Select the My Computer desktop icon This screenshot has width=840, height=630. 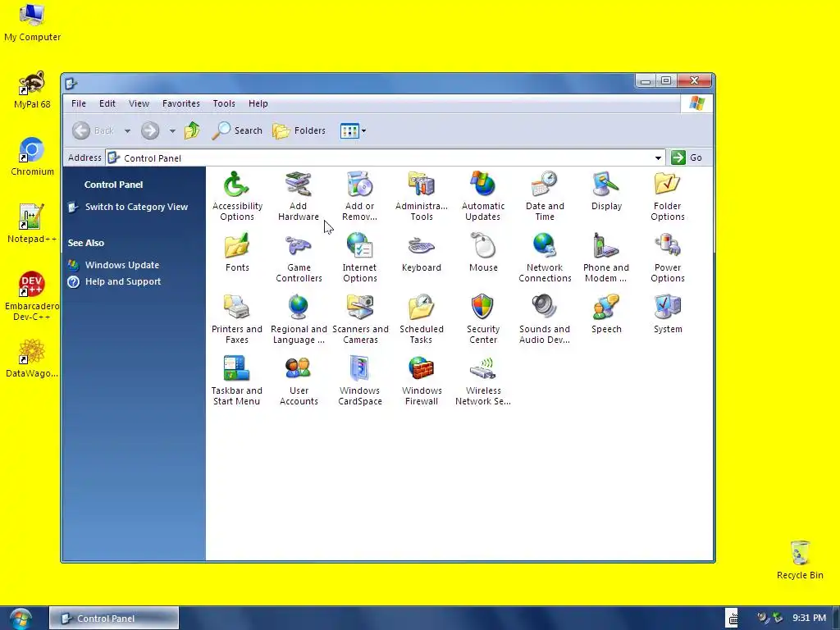click(32, 22)
